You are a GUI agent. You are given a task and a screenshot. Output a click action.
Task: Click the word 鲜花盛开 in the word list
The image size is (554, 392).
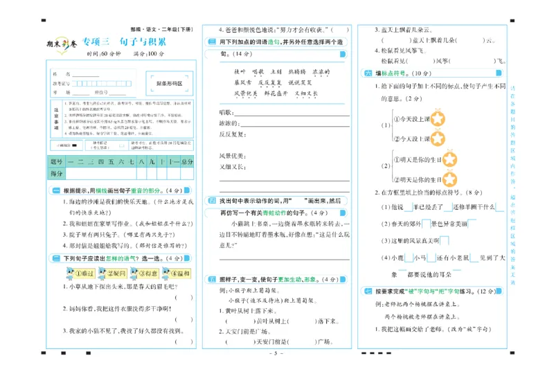[x=276, y=93]
